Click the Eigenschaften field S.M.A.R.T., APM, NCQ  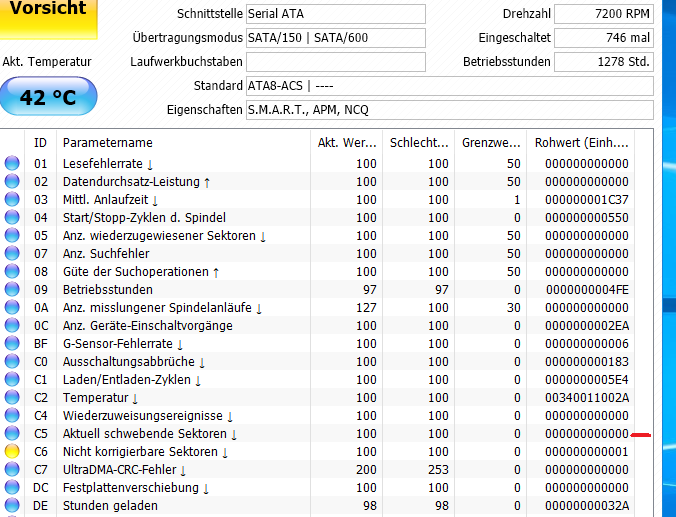450,110
